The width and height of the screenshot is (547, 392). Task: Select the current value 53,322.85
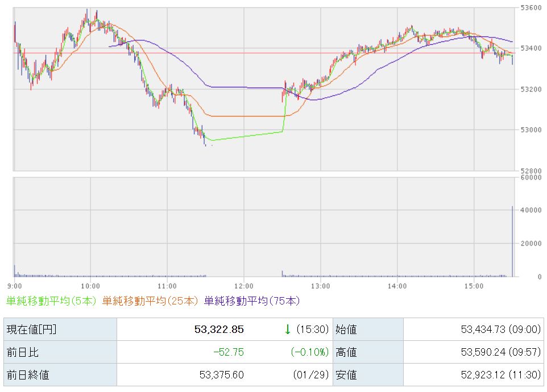(x=219, y=330)
